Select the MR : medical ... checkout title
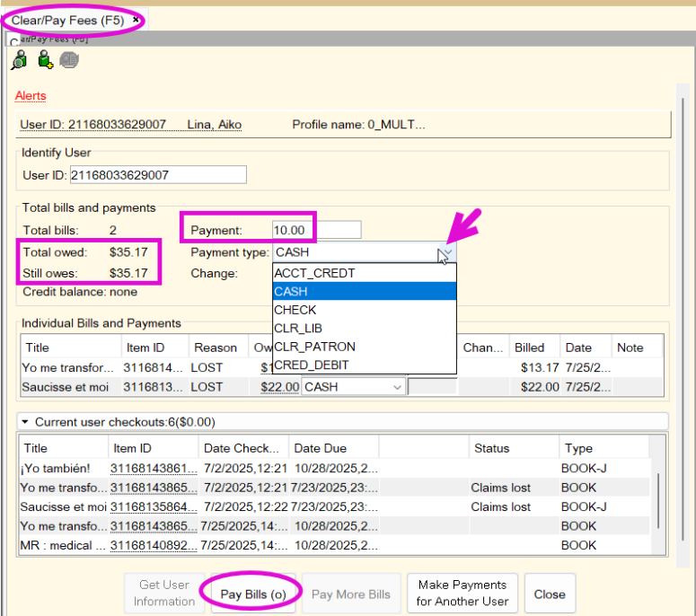The width and height of the screenshot is (696, 616). tap(63, 545)
